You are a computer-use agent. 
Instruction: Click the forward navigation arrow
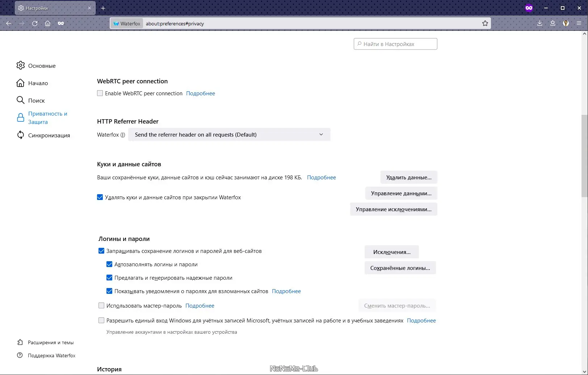coord(22,24)
